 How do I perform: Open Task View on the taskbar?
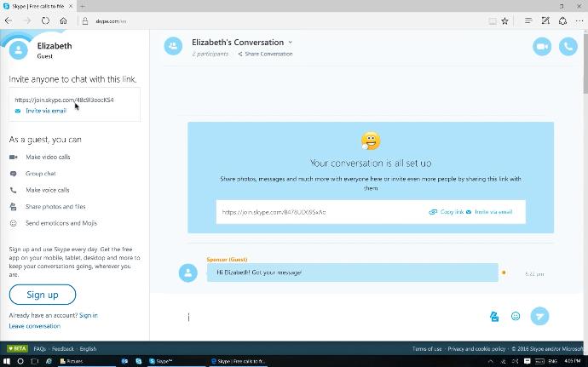coord(34,361)
